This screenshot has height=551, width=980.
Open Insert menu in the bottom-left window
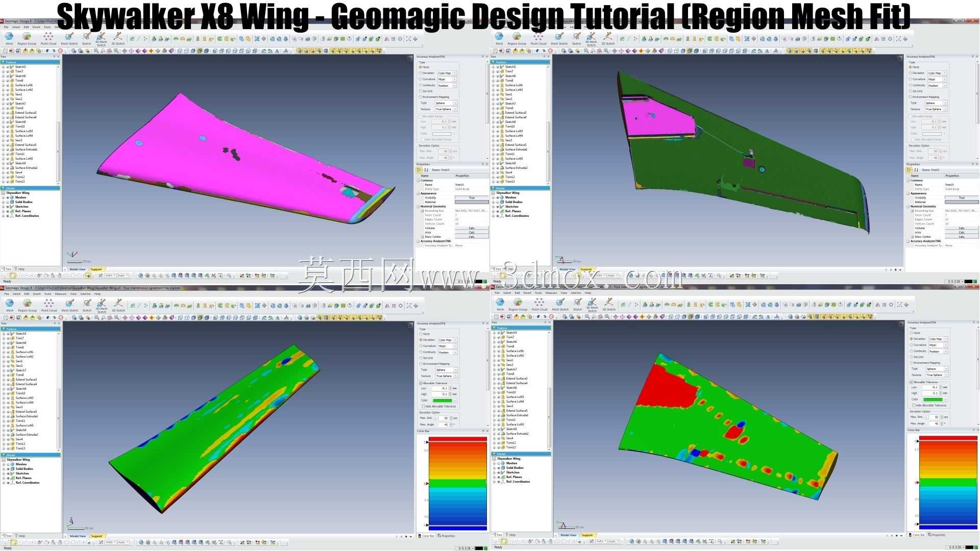pos(37,294)
